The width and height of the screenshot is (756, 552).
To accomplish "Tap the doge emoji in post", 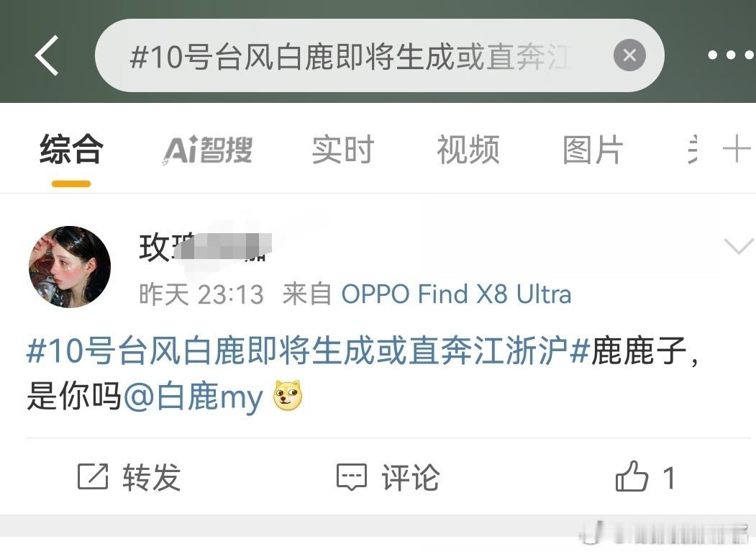I will pyautogui.click(x=288, y=396).
